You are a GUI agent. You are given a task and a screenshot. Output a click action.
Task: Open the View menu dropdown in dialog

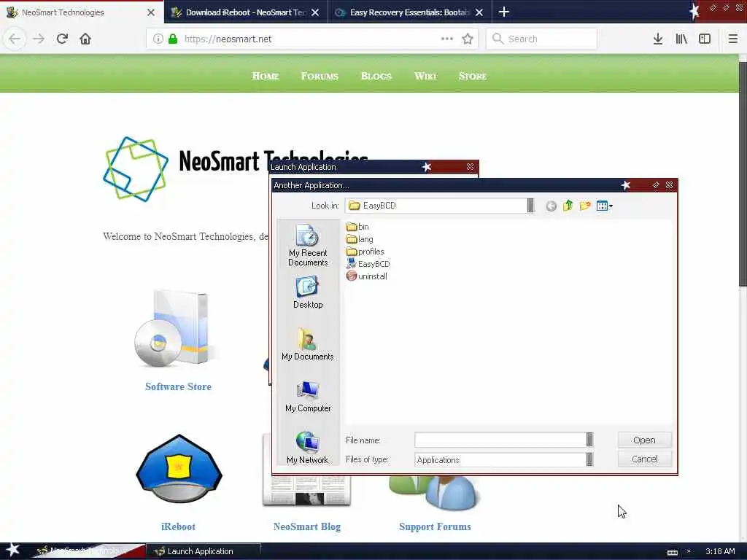605,206
